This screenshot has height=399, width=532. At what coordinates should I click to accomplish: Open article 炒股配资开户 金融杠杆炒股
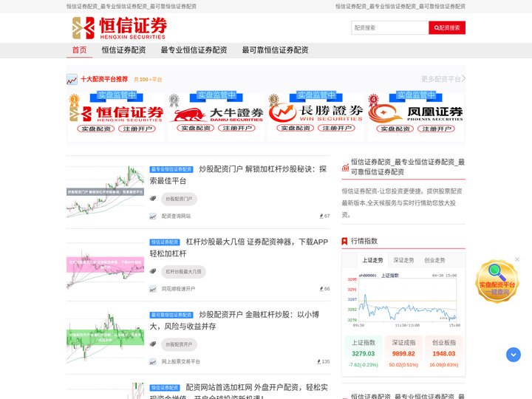[x=234, y=320]
